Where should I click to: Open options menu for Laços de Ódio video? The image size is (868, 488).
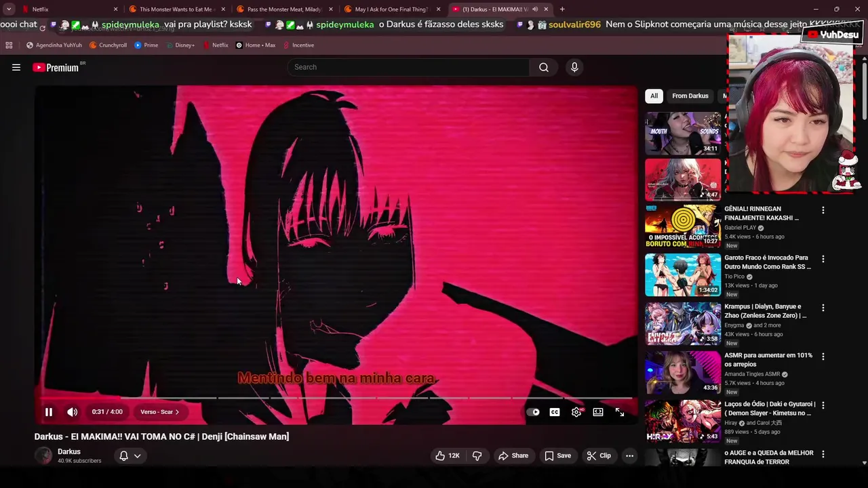tap(823, 405)
